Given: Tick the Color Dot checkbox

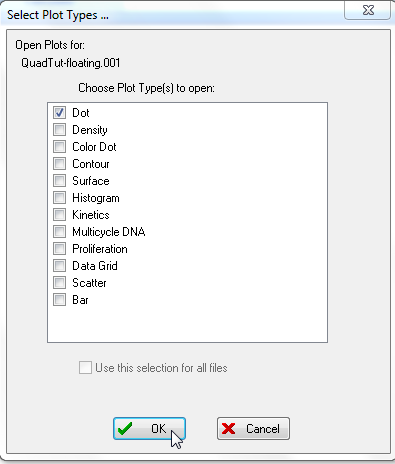Looking at the screenshot, I should tap(59, 147).
